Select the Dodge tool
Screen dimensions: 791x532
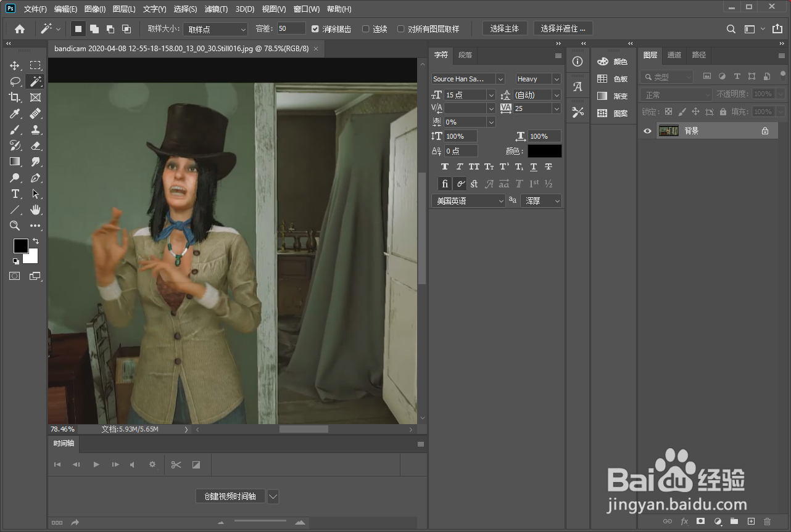pos(15,178)
